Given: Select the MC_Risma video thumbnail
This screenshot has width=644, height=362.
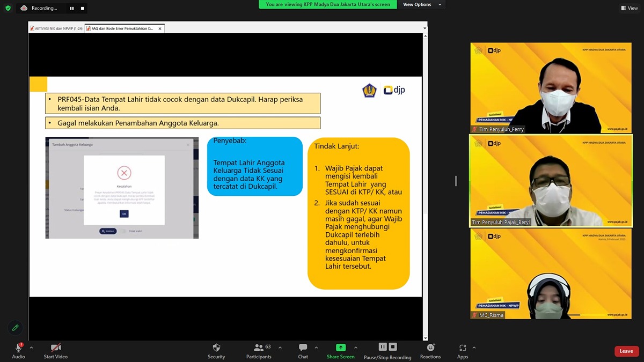Looking at the screenshot, I should pos(551,274).
